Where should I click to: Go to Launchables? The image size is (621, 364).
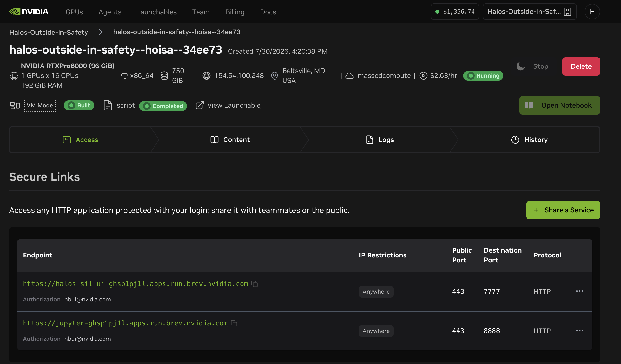(x=157, y=12)
